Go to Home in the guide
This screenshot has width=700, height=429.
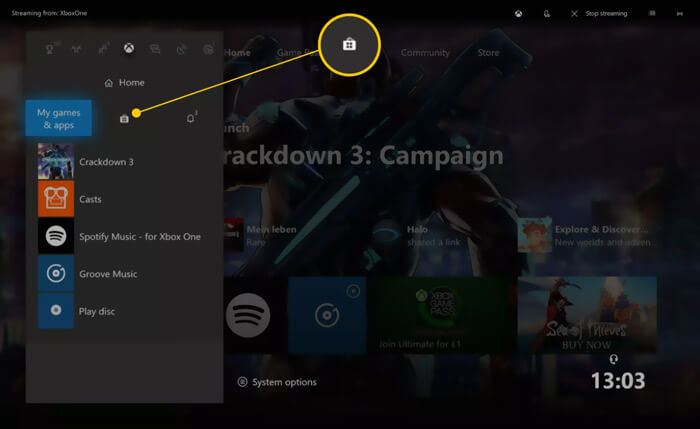(125, 83)
